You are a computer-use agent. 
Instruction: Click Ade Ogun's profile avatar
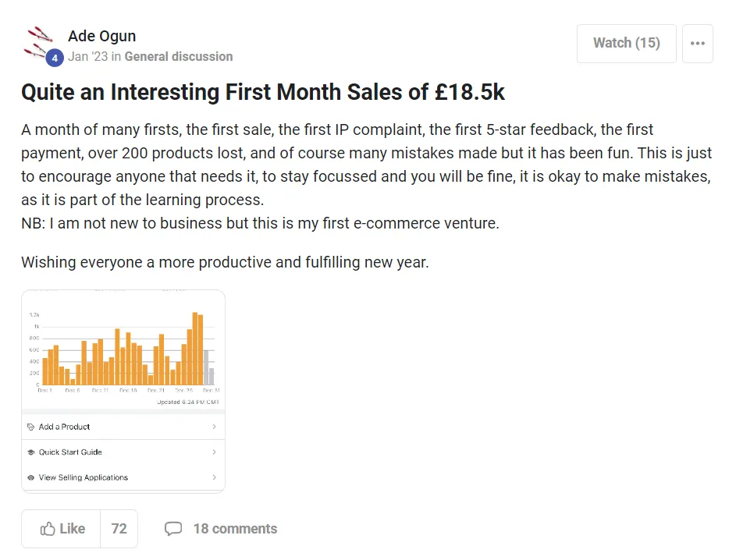point(39,42)
